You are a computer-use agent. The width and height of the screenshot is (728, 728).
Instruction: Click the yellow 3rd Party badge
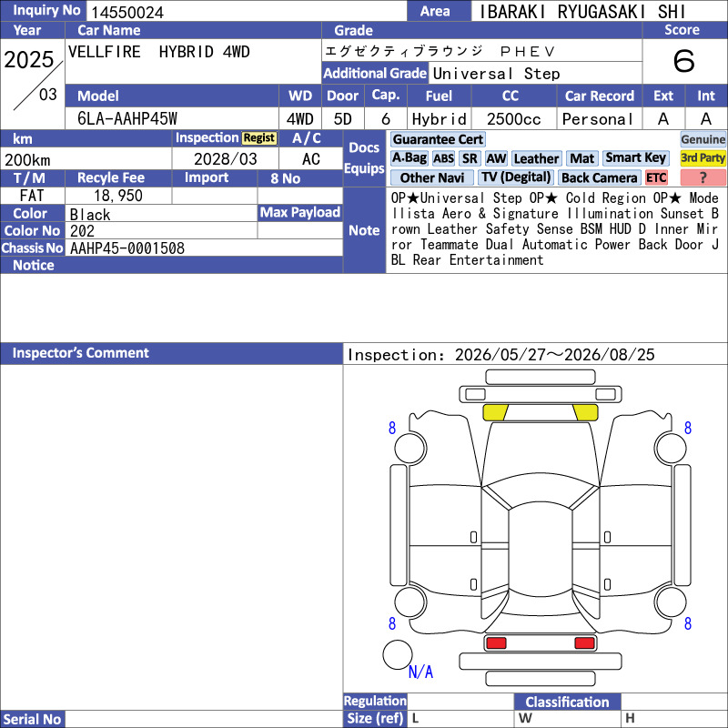tap(703, 157)
